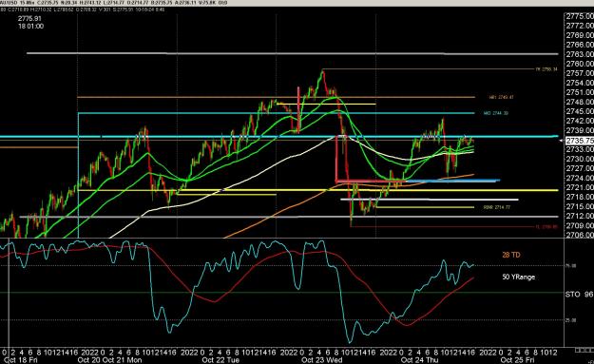Click the price pointer arrow beside 2735.75
Screen dimensions: 594x364
tap(562, 141)
